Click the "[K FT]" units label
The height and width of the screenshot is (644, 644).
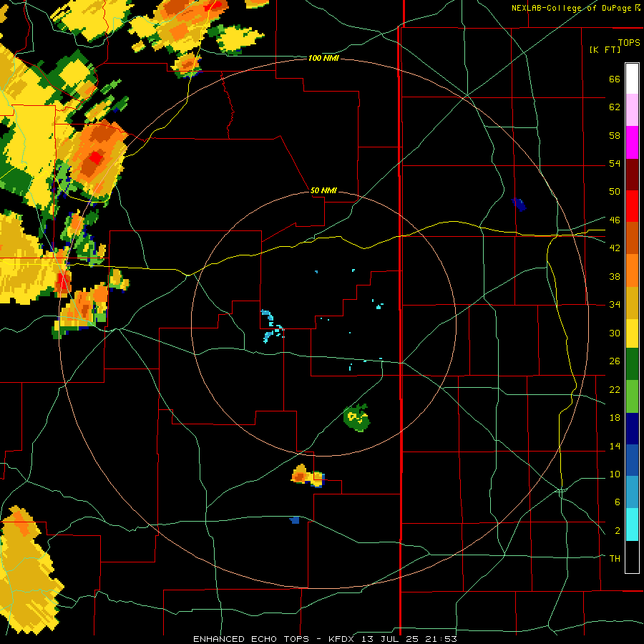(605, 49)
